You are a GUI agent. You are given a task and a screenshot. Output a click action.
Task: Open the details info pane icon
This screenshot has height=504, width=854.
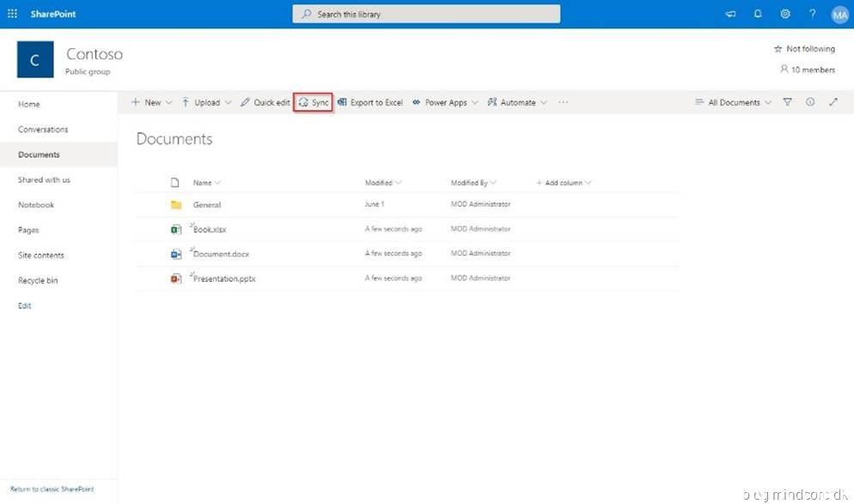(810, 102)
